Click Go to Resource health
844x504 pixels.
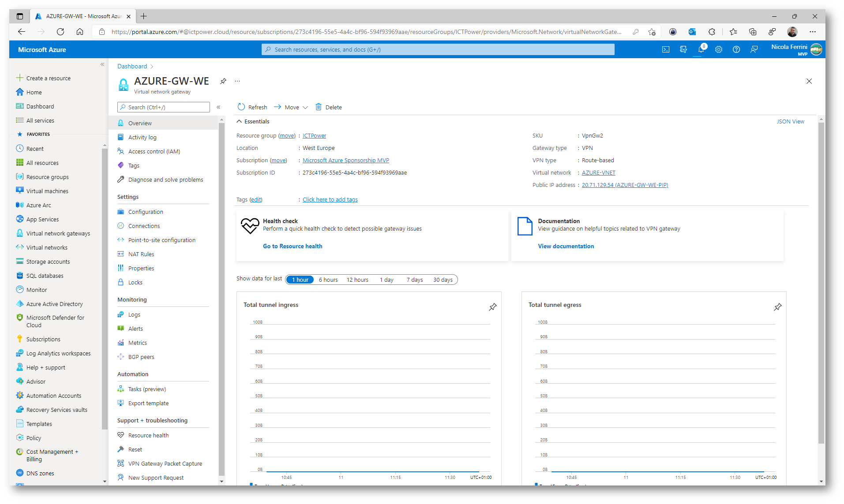[x=293, y=246]
